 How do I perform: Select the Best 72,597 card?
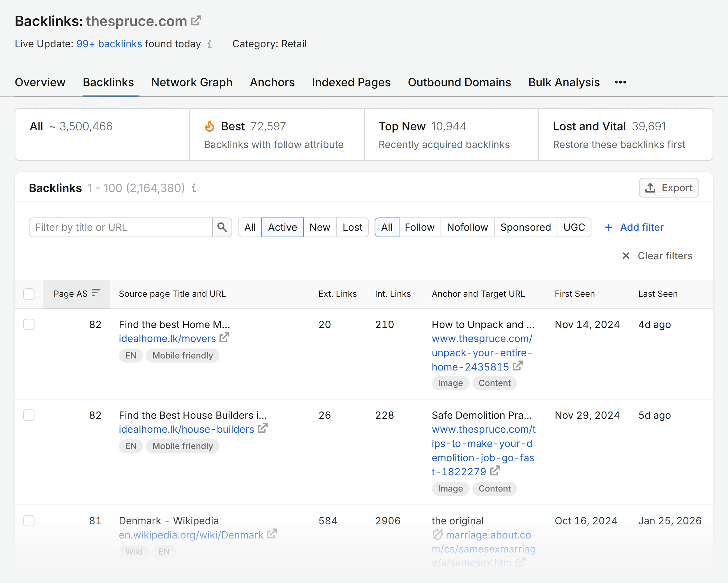(277, 134)
